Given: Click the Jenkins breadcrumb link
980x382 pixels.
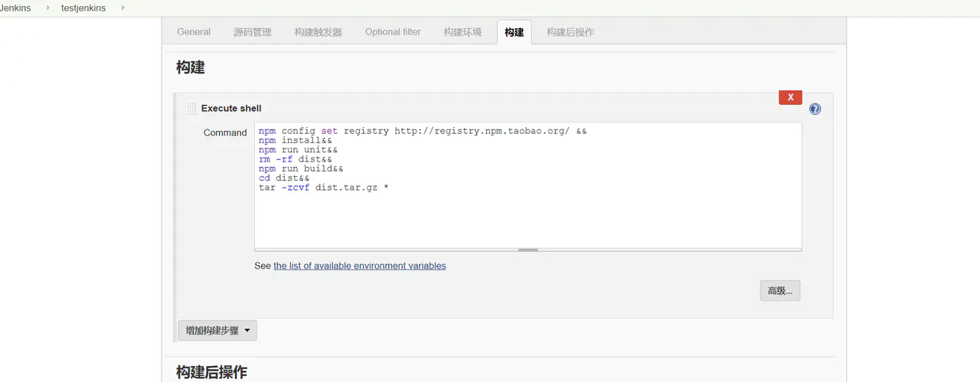Looking at the screenshot, I should 15,8.
